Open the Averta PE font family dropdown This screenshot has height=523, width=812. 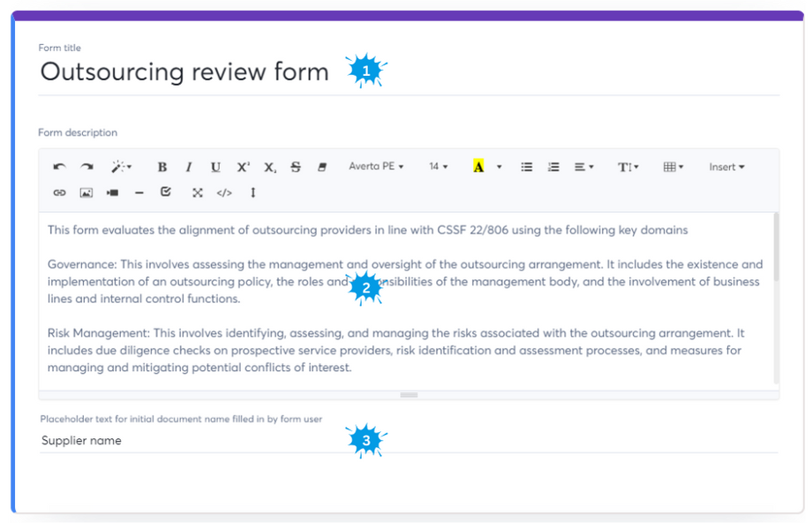pos(376,167)
